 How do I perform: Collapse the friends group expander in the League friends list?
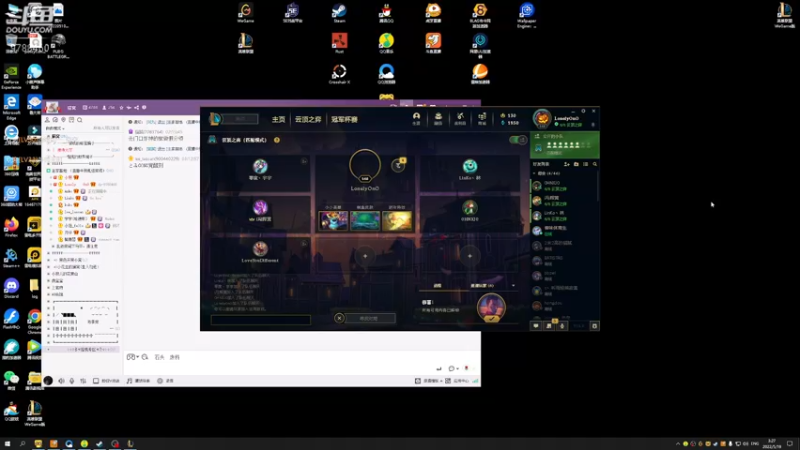pos(535,173)
